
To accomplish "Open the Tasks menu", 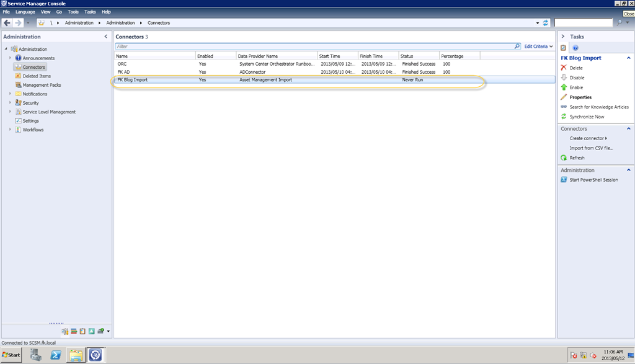I will (x=90, y=12).
